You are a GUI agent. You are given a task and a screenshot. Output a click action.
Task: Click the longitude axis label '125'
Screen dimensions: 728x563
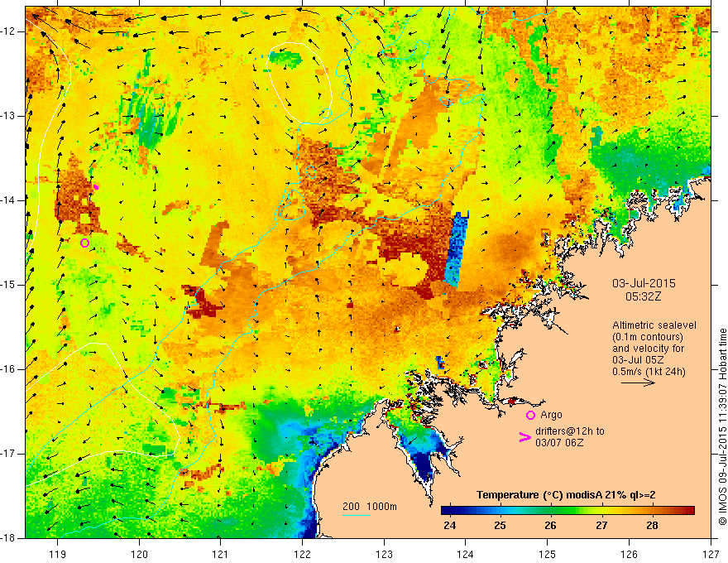tap(548, 554)
